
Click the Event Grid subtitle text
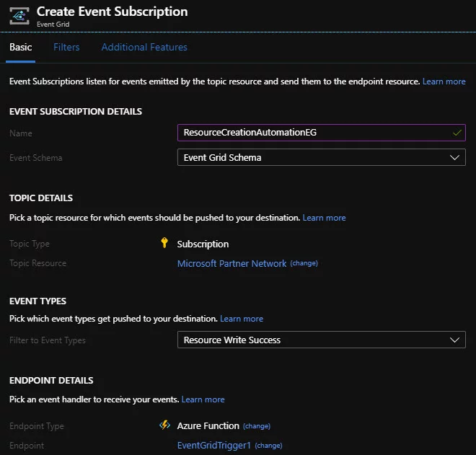coord(53,25)
